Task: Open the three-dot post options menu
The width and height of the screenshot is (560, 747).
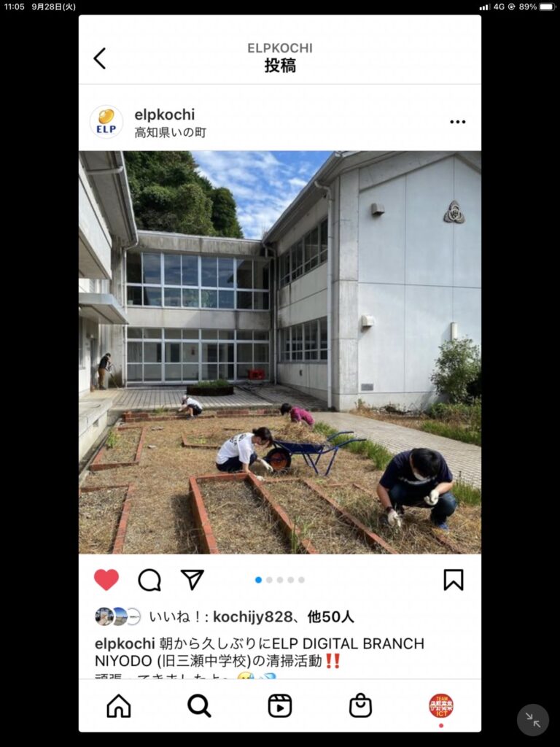Action: [458, 122]
